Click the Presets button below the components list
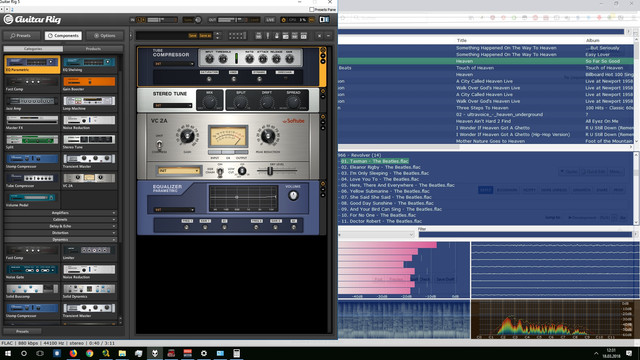The width and height of the screenshot is (640, 360). (x=22, y=331)
